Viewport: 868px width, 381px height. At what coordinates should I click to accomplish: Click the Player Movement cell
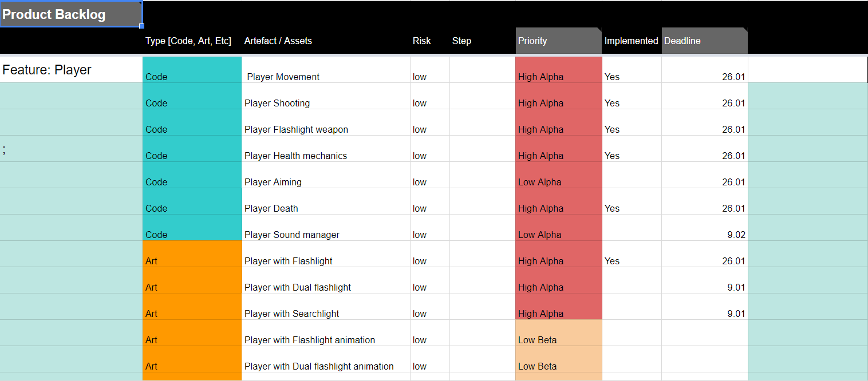[x=326, y=77]
